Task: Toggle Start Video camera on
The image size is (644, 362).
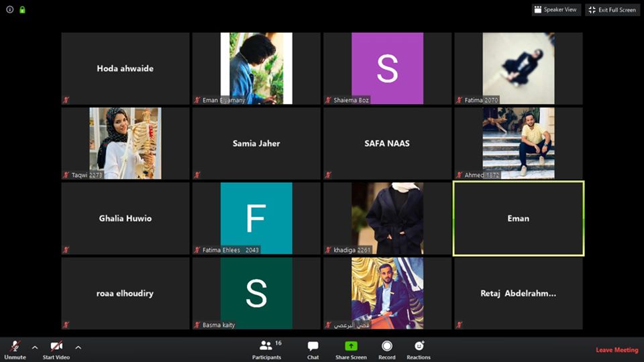Action: tap(57, 346)
